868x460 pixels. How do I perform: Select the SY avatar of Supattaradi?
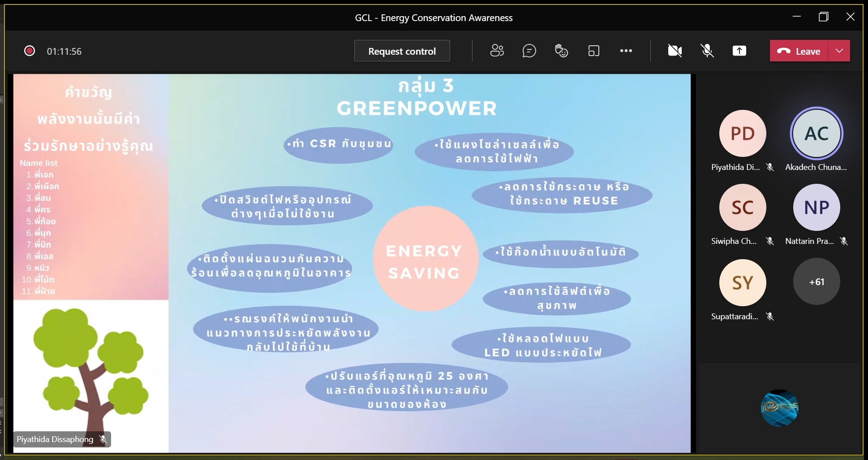[x=743, y=282]
